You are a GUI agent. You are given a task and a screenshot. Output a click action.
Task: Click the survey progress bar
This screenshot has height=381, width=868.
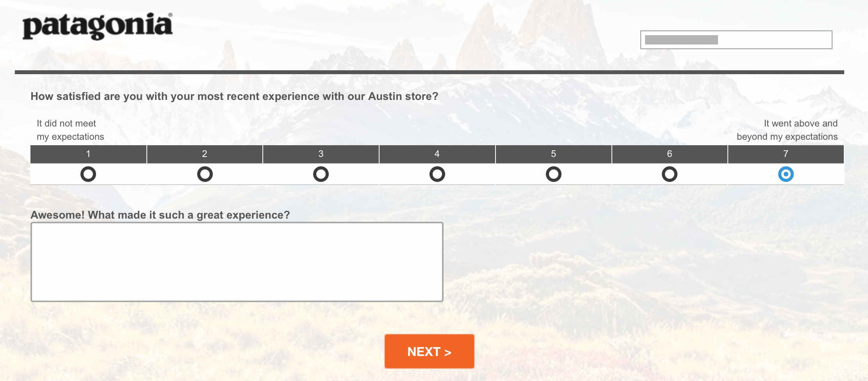pos(736,40)
